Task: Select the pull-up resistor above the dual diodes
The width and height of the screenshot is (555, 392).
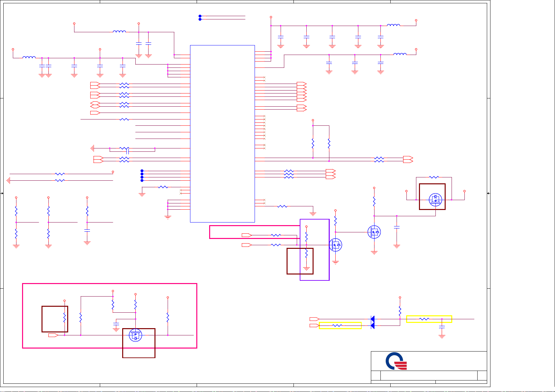Action: point(400,311)
